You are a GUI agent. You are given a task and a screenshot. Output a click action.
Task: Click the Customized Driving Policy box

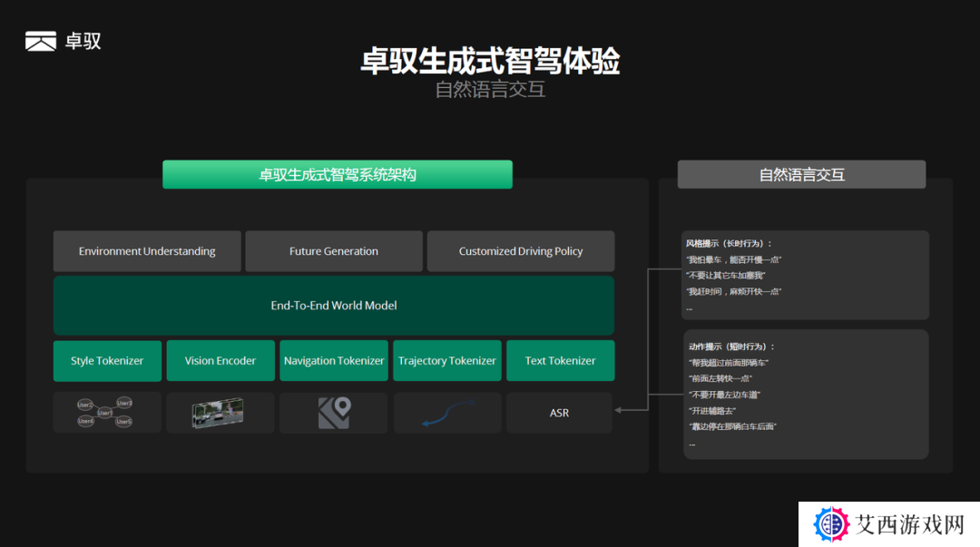coord(521,251)
